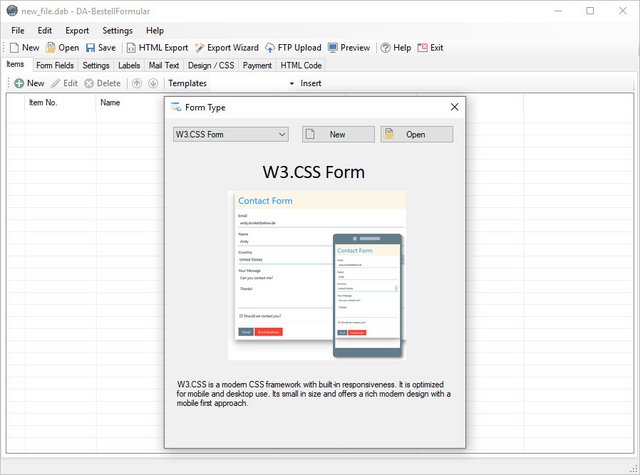640x475 pixels.
Task: Open the Settings menu
Action: tap(117, 31)
